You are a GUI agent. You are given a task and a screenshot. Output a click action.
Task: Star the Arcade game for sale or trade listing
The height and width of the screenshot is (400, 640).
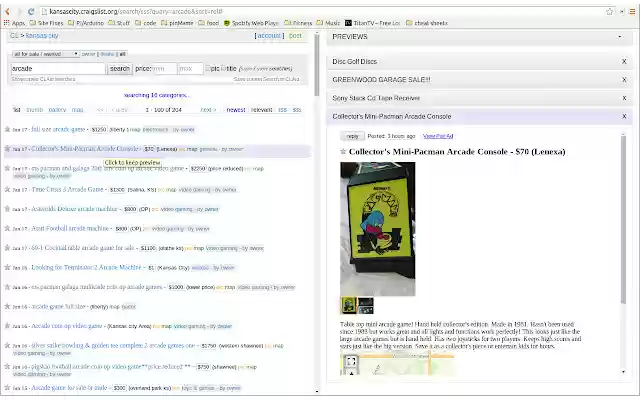coord(7,388)
